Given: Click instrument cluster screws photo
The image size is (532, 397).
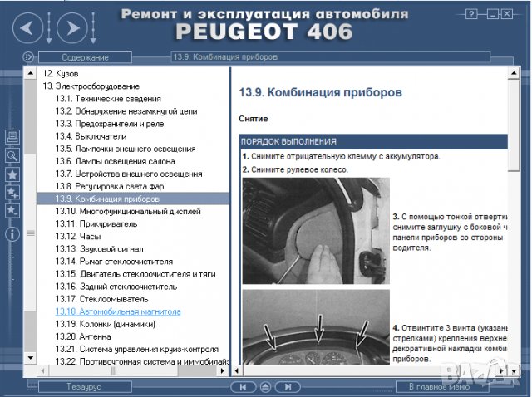Looking at the screenshot, I should tap(316, 327).
